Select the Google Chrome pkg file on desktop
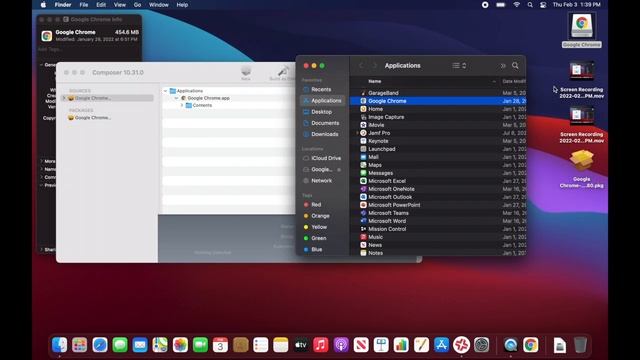The width and height of the screenshot is (640, 360). pyautogui.click(x=582, y=169)
